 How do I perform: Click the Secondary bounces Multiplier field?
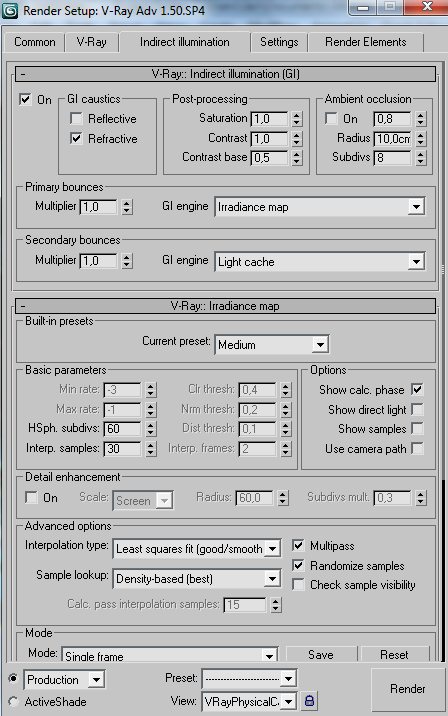(x=99, y=261)
